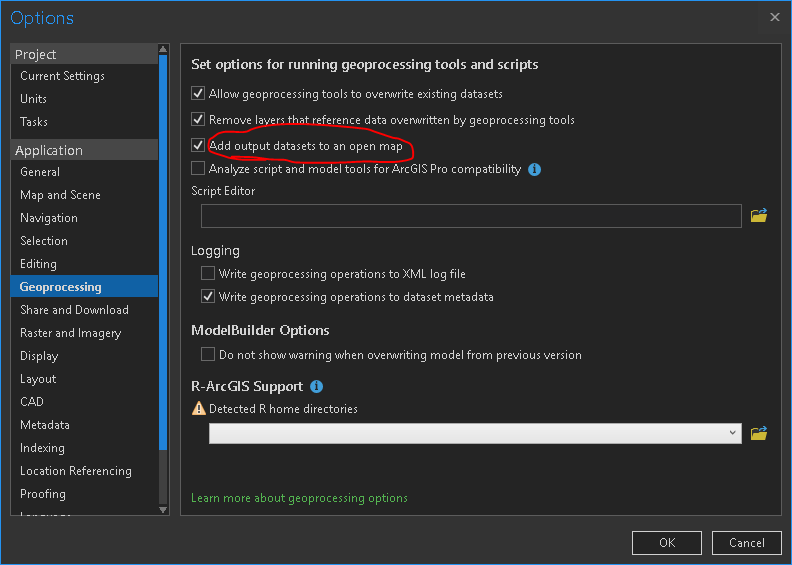This screenshot has height=565, width=792.
Task: Uncheck Add output datasets to an open map
Action: (x=198, y=146)
